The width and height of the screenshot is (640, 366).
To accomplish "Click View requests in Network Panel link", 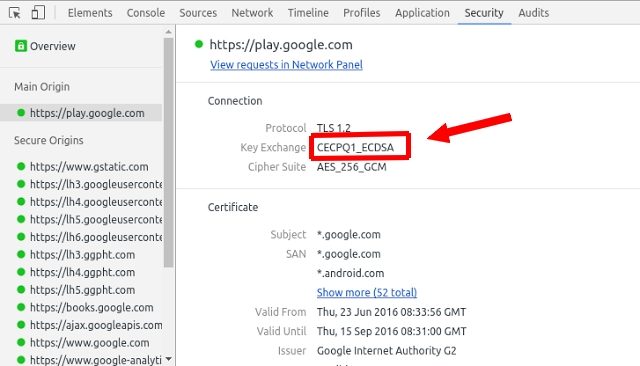I will coord(286,64).
